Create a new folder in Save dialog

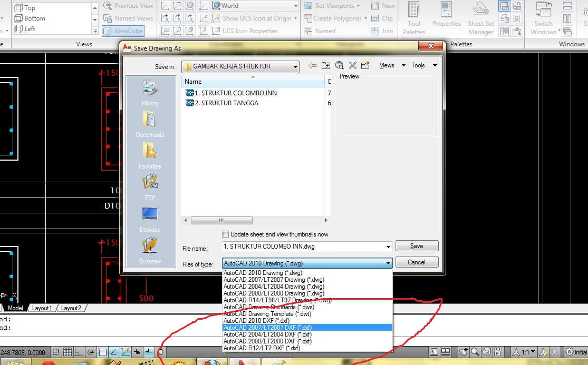point(365,65)
